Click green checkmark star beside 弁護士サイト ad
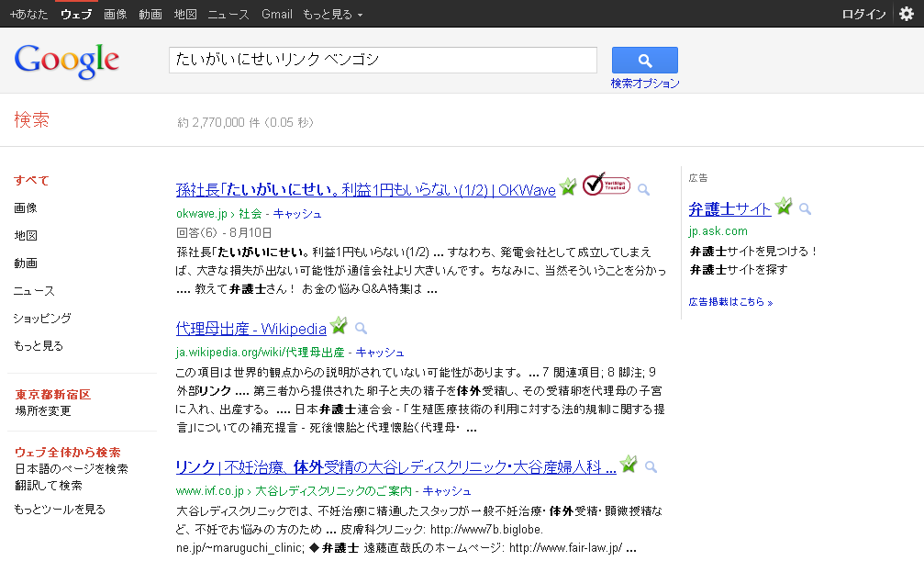This screenshot has height=572, width=924. pyautogui.click(x=784, y=207)
